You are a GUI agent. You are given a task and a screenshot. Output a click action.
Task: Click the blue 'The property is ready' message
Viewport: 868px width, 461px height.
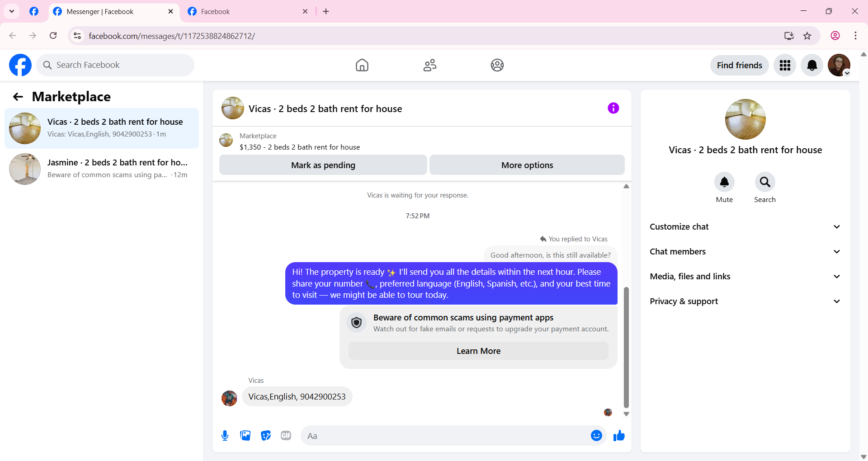tap(451, 283)
